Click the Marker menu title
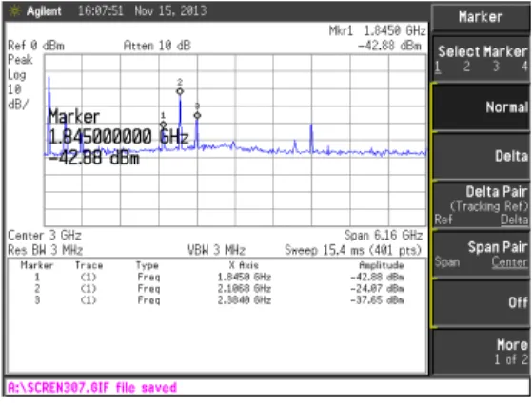This screenshot has width=532, height=404. click(x=481, y=17)
